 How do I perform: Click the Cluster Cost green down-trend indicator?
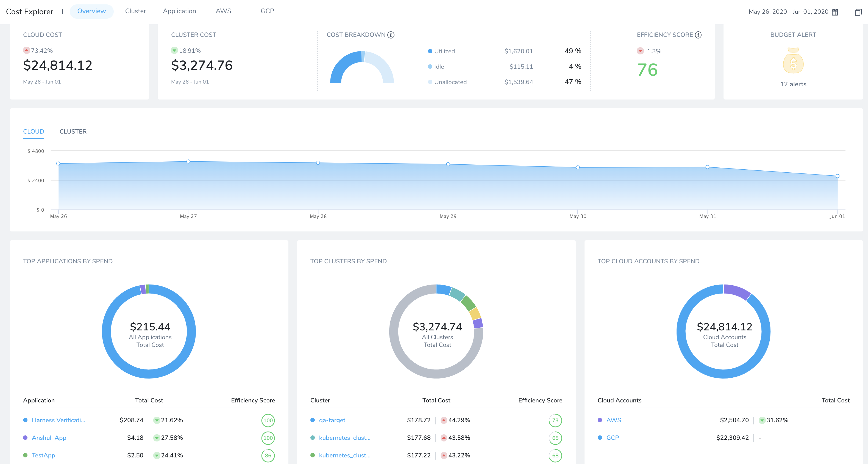coord(174,50)
